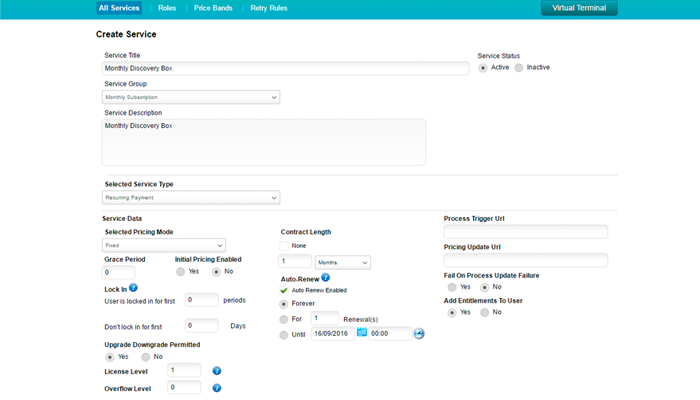The image size is (700, 400).
Task: Tick the None contract length checkbox
Action: coord(284,246)
